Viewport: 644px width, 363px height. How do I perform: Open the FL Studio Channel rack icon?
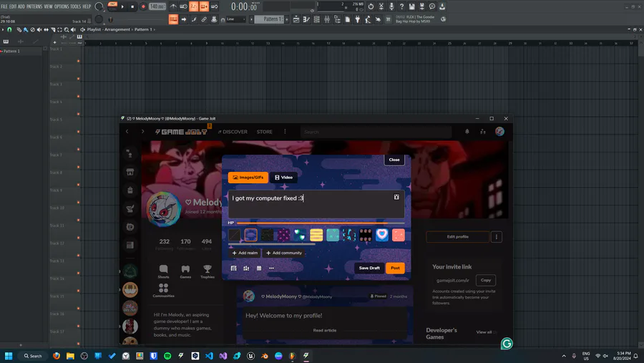[317, 19]
